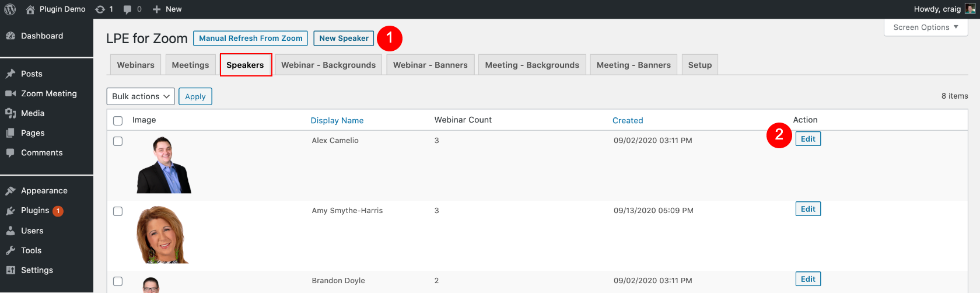Open Alex Camelio's speaker photo

coord(164,165)
